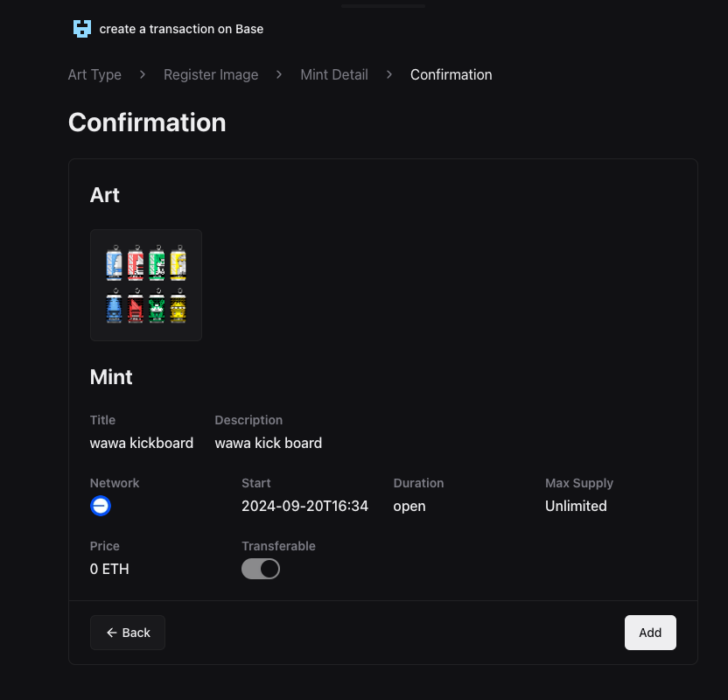Click the blue app logo icon
This screenshot has width=728, height=700.
coord(81,29)
